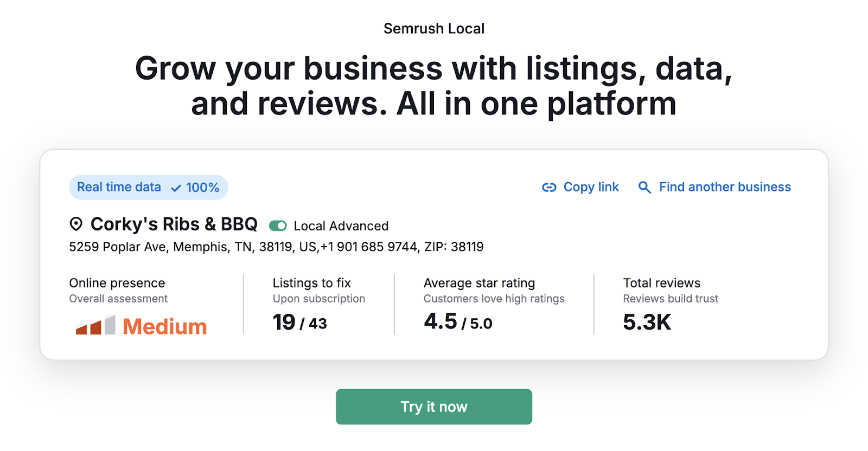Click the checkmark icon next to 100%

pos(176,188)
